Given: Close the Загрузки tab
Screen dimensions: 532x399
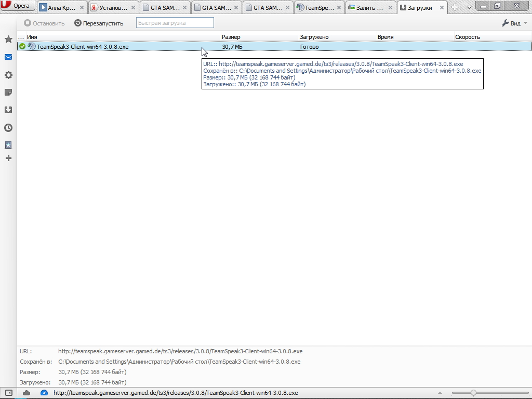Looking at the screenshot, I should point(442,7).
